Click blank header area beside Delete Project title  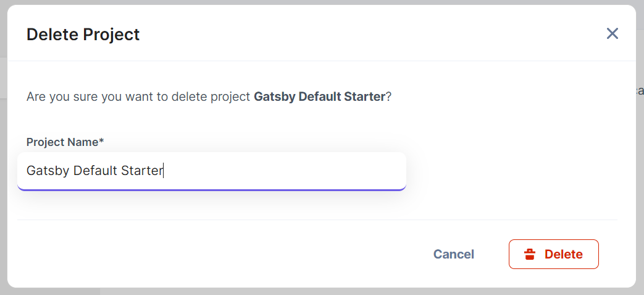370,34
